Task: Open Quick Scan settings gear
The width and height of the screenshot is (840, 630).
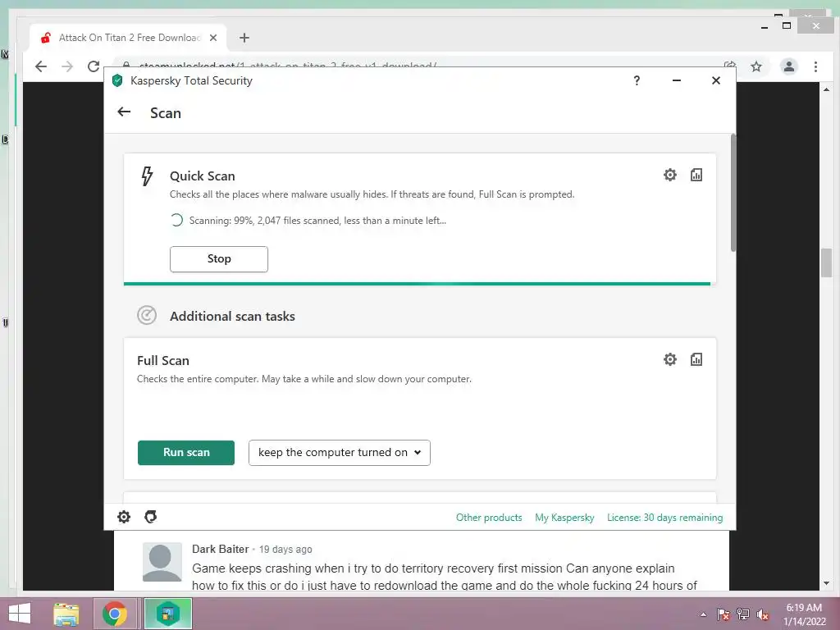Action: click(669, 175)
